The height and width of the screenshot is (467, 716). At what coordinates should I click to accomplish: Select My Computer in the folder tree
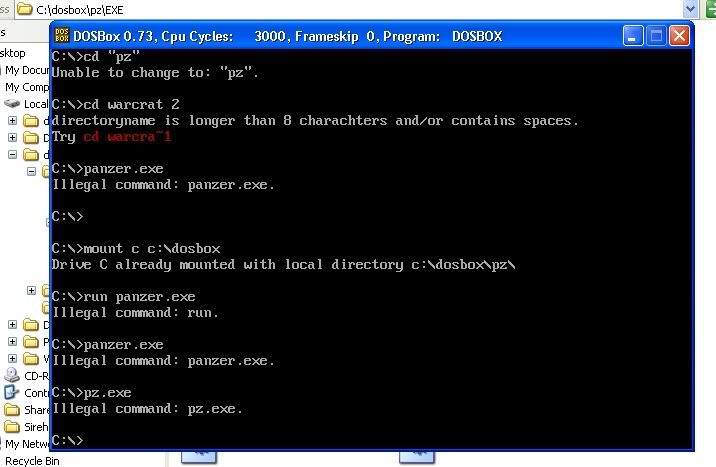click(x=26, y=87)
